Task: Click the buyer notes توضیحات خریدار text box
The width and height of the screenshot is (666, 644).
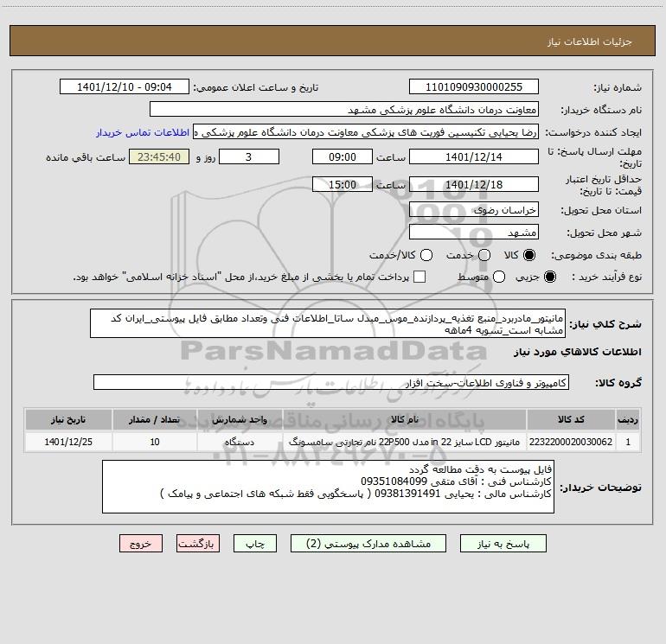Action: tap(328, 487)
